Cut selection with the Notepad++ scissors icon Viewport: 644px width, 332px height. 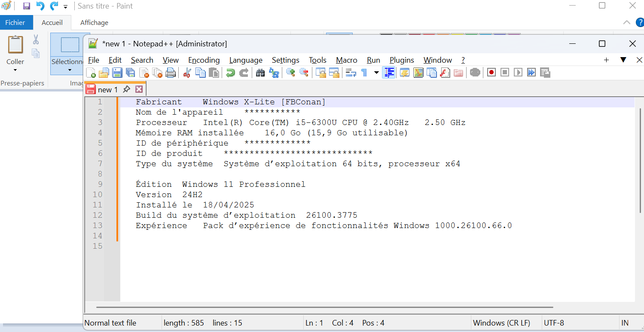(187, 73)
